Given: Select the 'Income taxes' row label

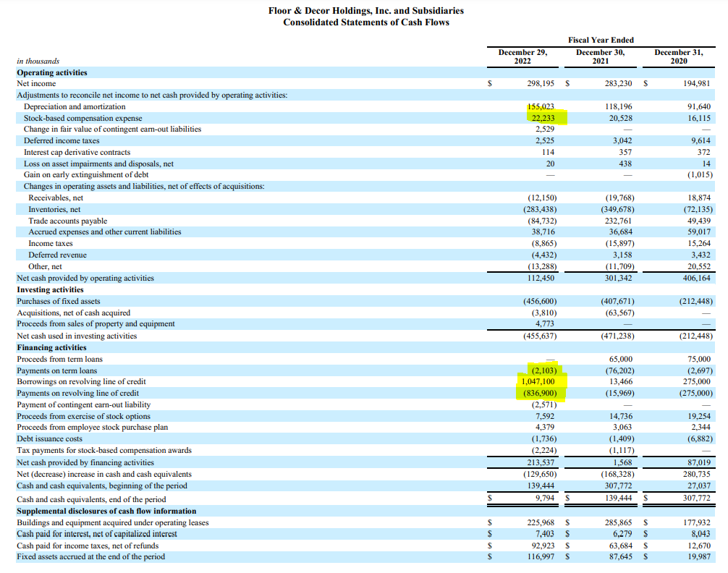Looking at the screenshot, I should pos(51,243).
